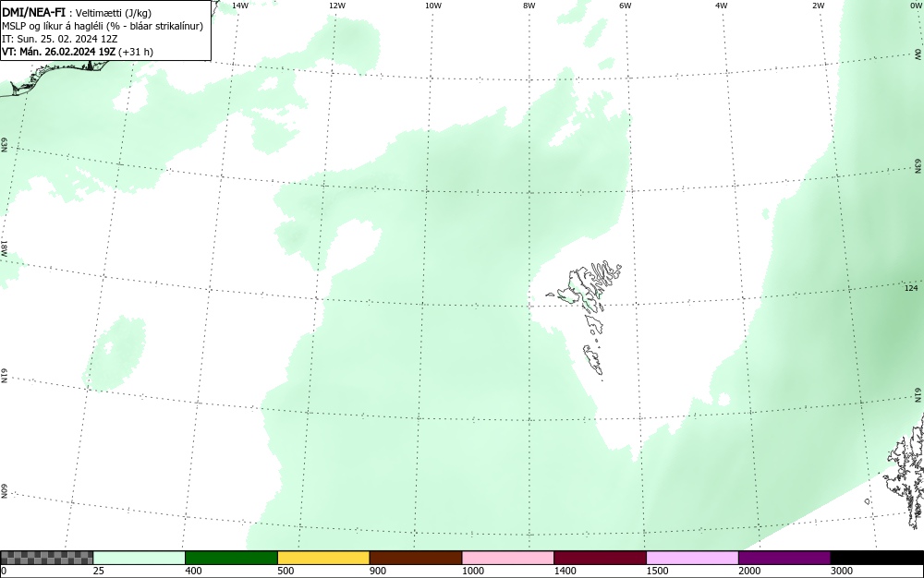Screen dimensions: 924x578
Task: Click the "Veltimætti (J/kg)" label
Action: pos(114,13)
